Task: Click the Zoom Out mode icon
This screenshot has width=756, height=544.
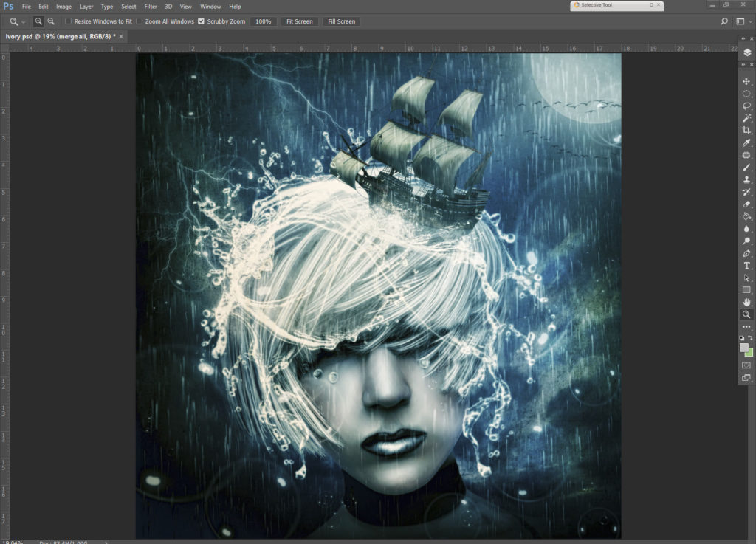Action: tap(51, 21)
